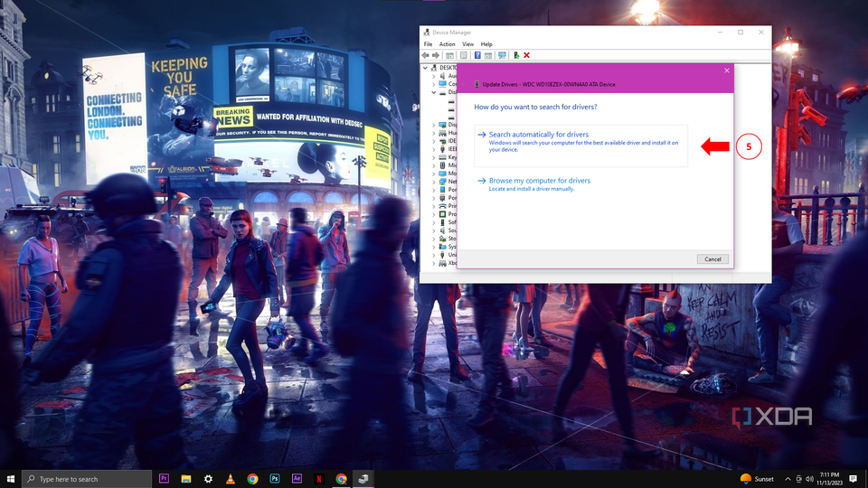Open Photoshop from taskbar

point(275,479)
